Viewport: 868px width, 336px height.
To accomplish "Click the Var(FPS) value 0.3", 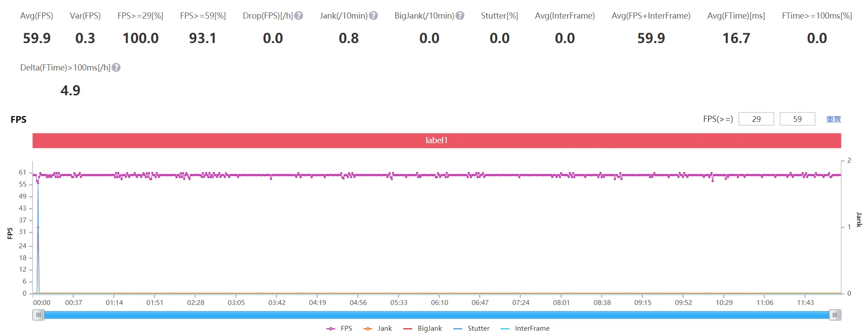I will coord(85,38).
